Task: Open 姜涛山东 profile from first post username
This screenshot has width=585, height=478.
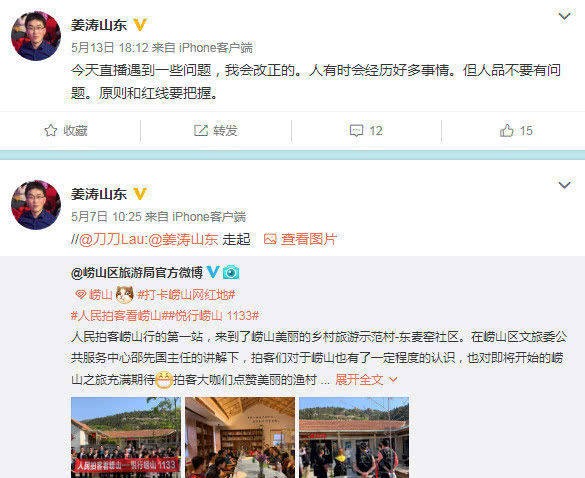Action: (x=99, y=25)
